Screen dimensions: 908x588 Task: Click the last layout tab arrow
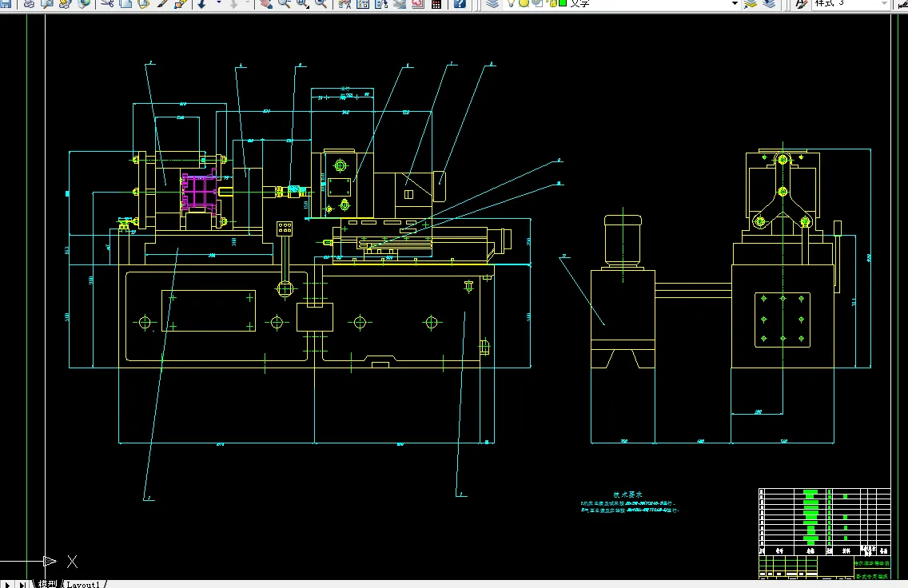coord(22,584)
